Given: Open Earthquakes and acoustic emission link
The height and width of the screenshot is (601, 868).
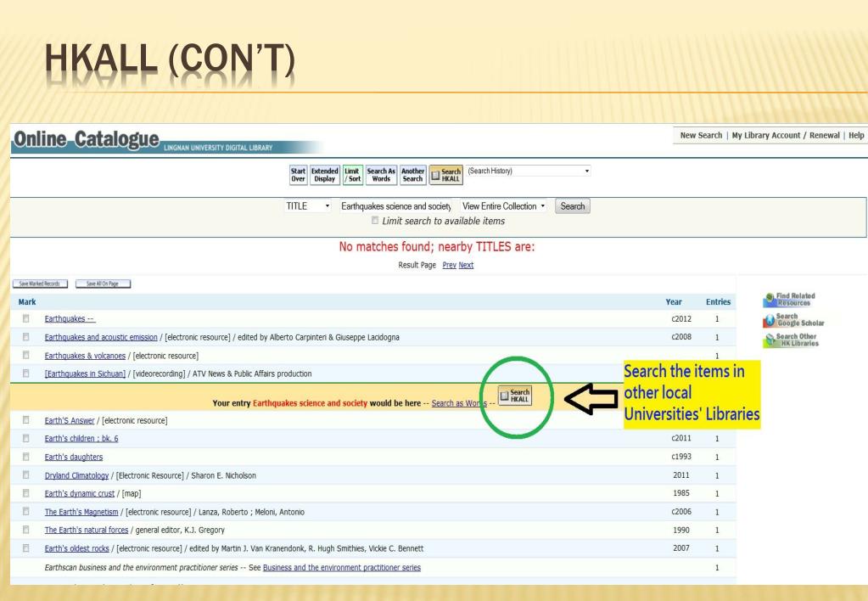Looking at the screenshot, I should [101, 337].
